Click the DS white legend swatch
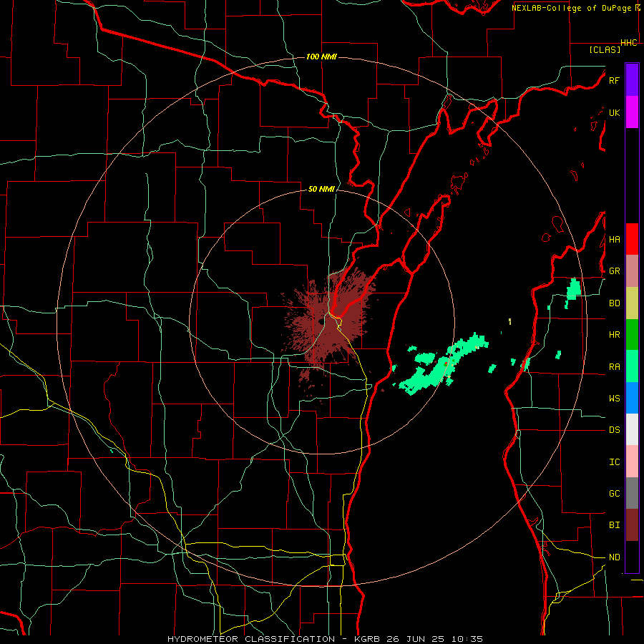Image resolution: width=644 pixels, height=644 pixels. [x=632, y=429]
